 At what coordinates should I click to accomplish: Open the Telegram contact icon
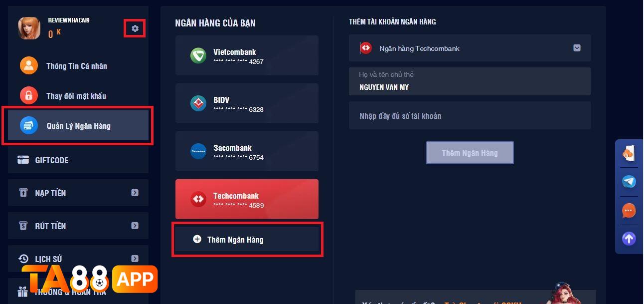click(x=629, y=182)
